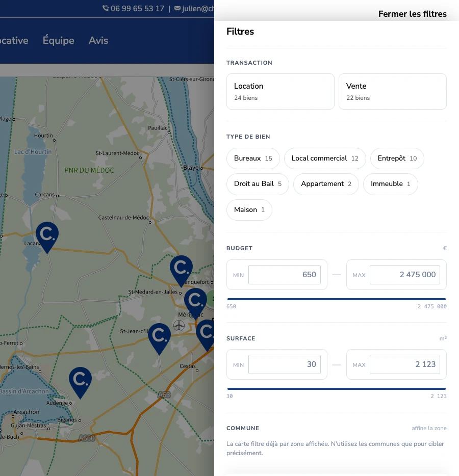This screenshot has width=459, height=476.
Task: Click the budget range slider track
Action: tap(336, 299)
